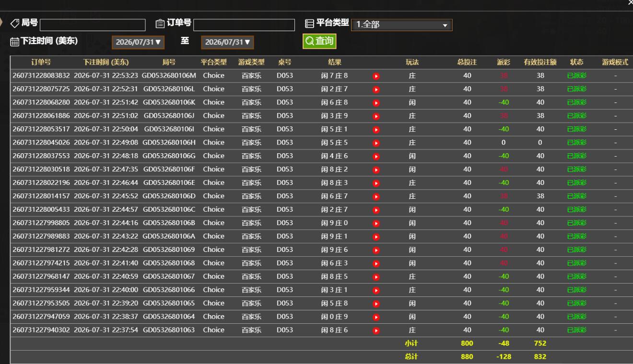Play video replay for order 260731228053517
633x364 pixels.
tap(376, 129)
